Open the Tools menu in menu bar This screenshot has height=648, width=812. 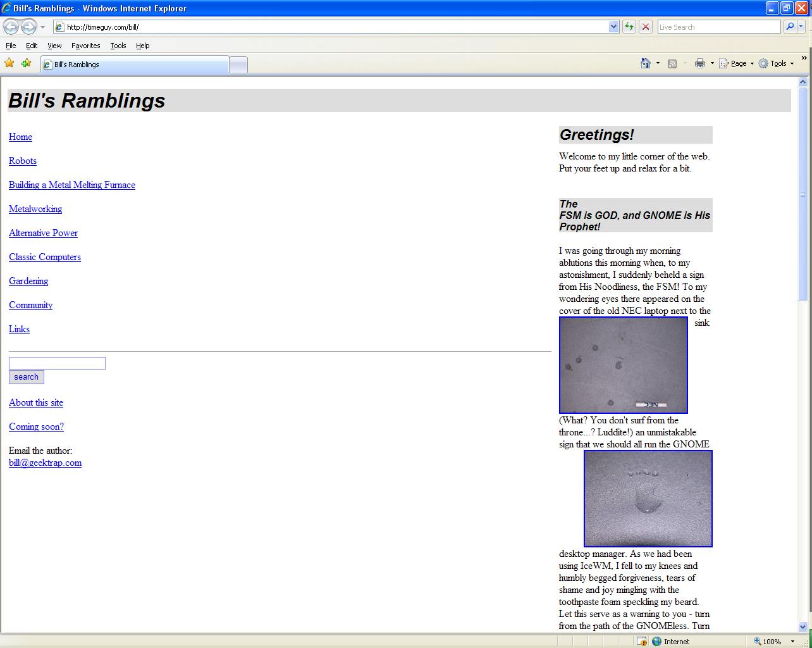(118, 46)
